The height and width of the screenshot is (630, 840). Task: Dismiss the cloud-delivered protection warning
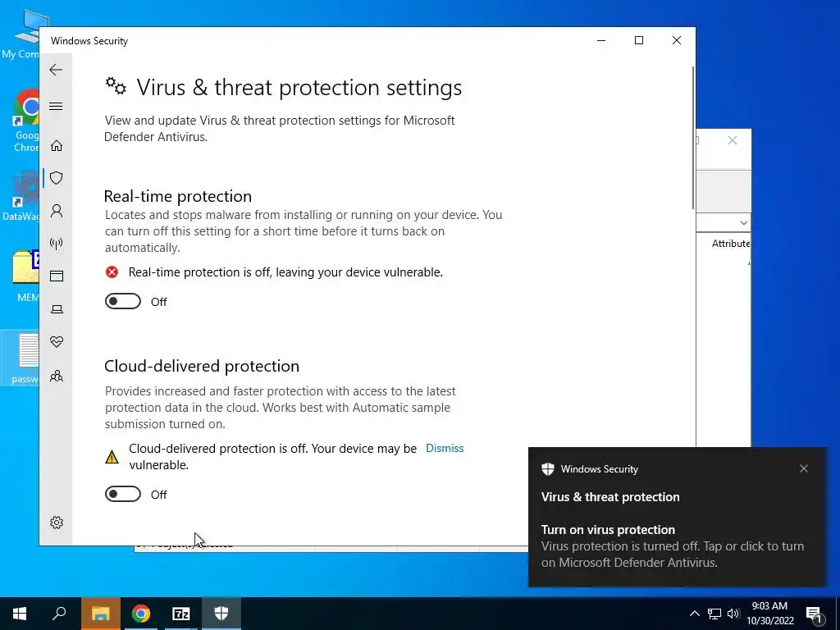pyautogui.click(x=445, y=449)
